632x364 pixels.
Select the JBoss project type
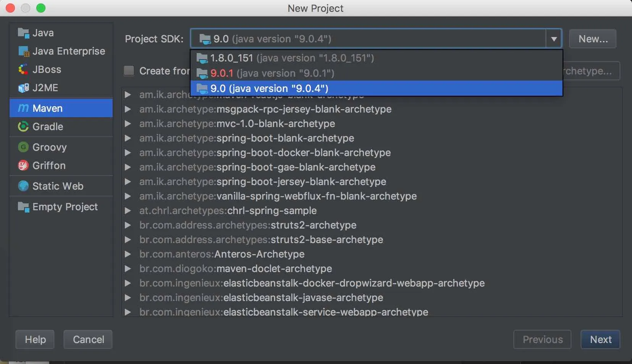(61, 69)
